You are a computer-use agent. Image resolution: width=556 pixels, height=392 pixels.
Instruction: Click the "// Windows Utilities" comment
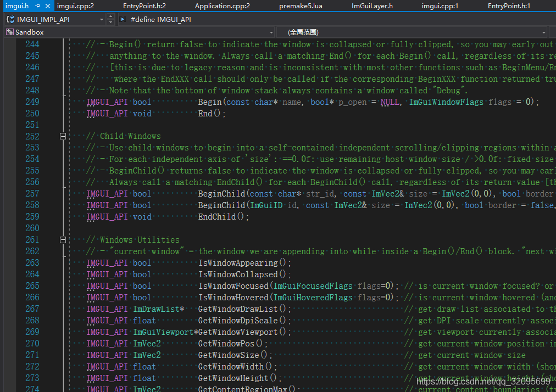click(x=132, y=240)
